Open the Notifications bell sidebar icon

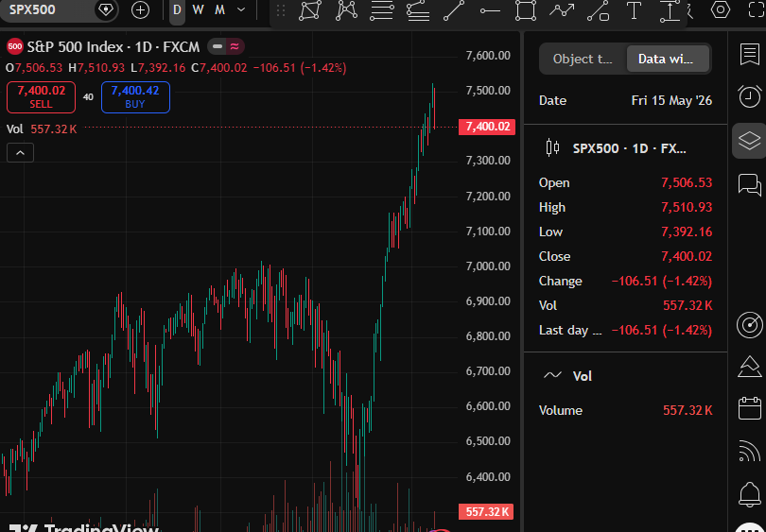tap(749, 494)
